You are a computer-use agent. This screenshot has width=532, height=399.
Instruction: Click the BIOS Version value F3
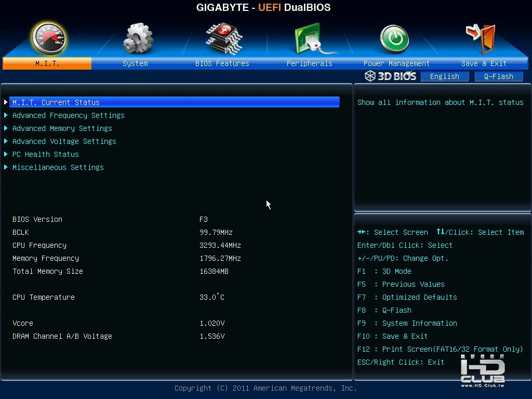[x=204, y=219]
